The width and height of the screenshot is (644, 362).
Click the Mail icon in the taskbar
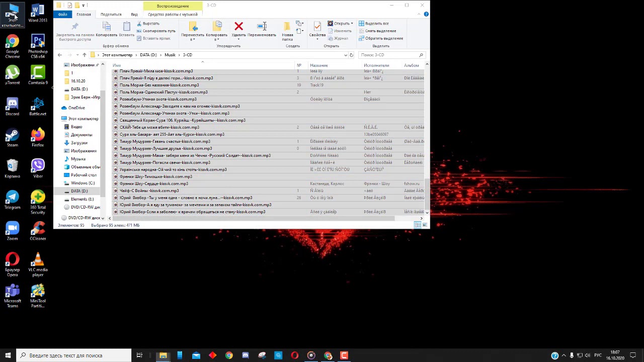[196, 355]
